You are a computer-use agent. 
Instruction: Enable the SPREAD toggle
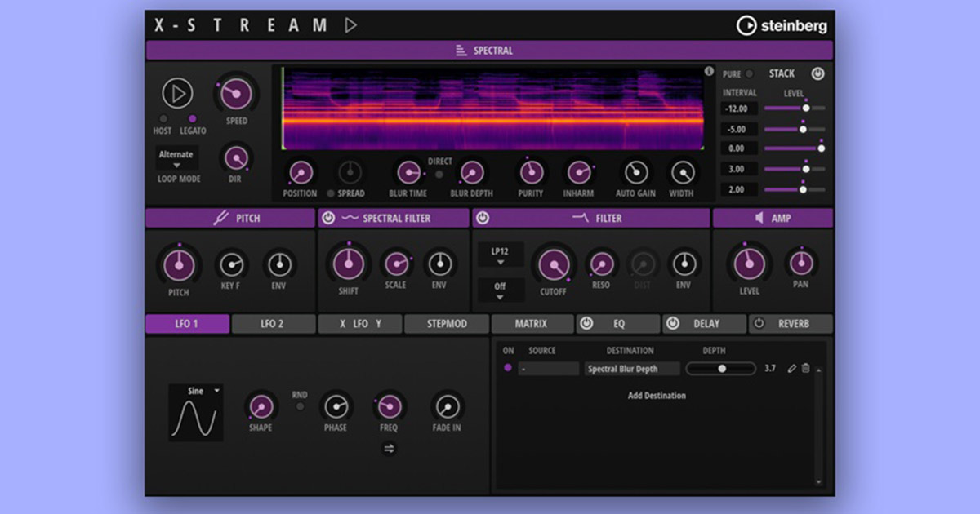coord(331,193)
